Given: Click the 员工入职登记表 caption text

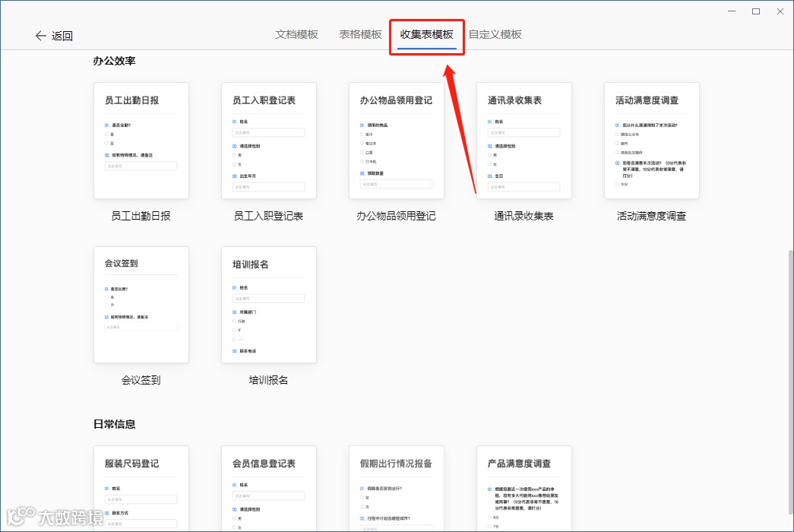Looking at the screenshot, I should 269,217.
